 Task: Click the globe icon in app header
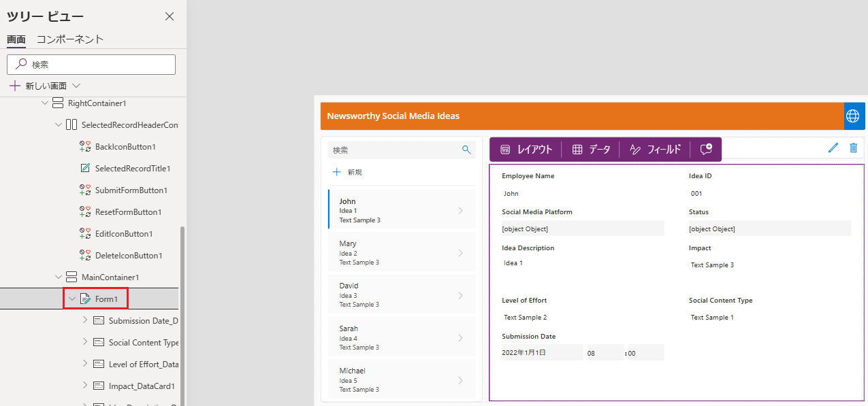[852, 116]
